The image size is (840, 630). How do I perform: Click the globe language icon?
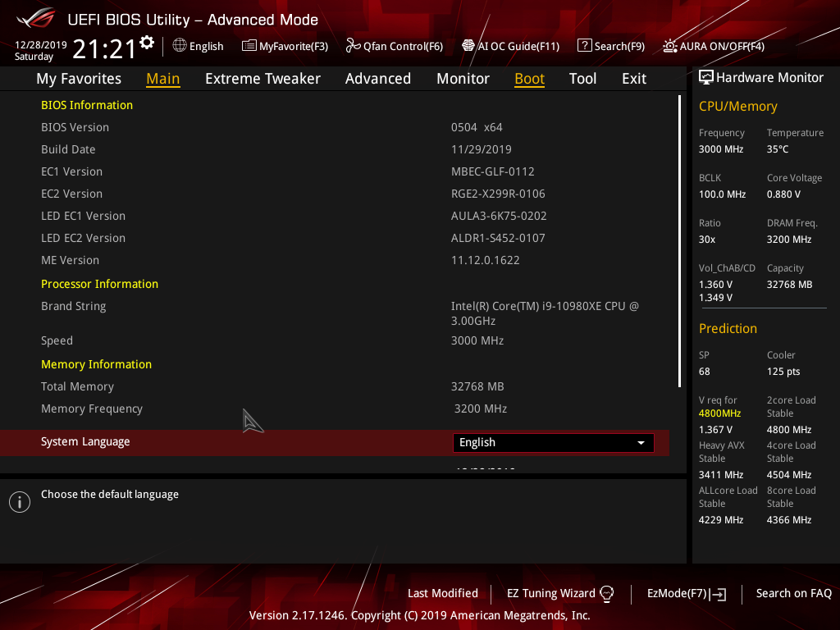click(180, 46)
